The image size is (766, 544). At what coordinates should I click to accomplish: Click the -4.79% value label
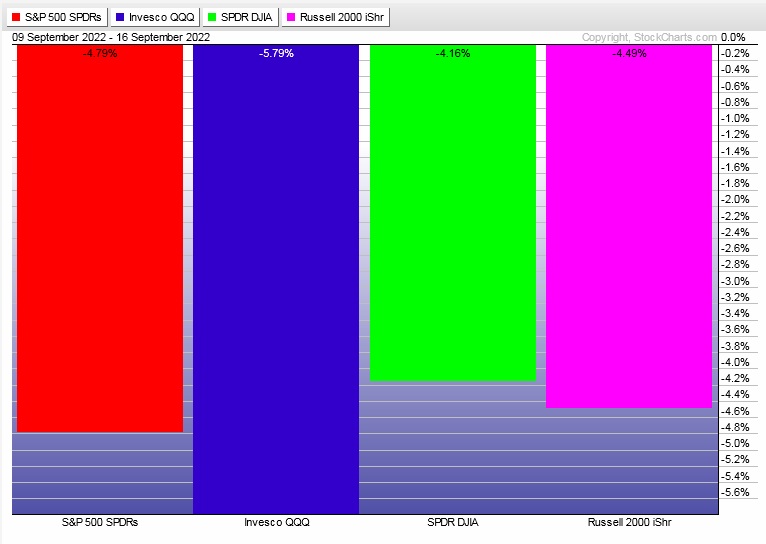click(100, 53)
